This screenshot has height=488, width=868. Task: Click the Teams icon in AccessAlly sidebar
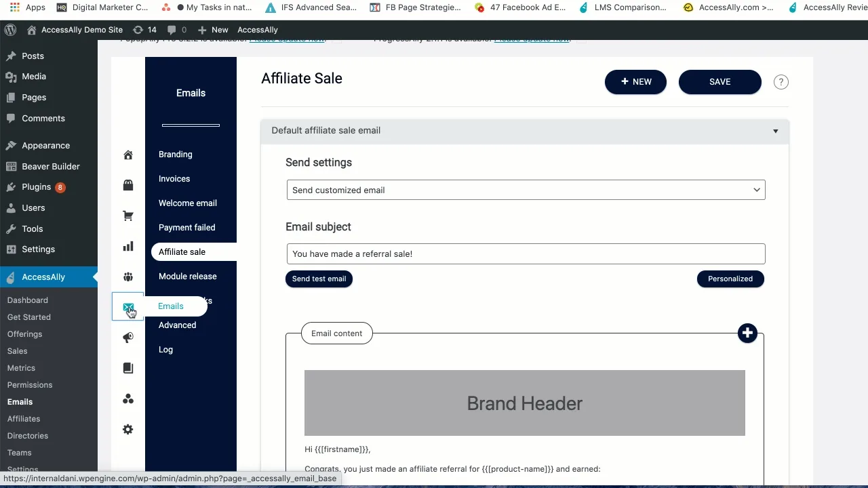(128, 399)
